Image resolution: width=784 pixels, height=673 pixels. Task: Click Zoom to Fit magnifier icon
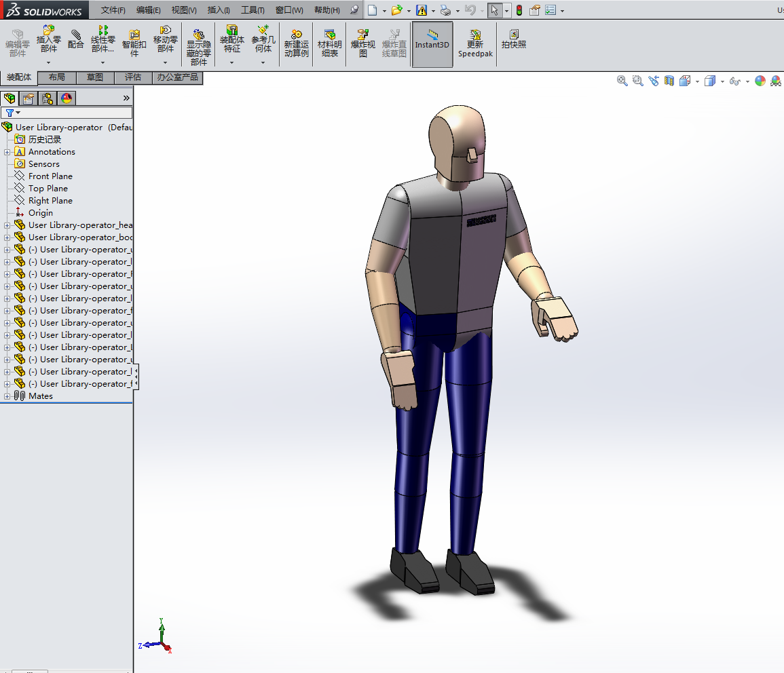point(622,81)
